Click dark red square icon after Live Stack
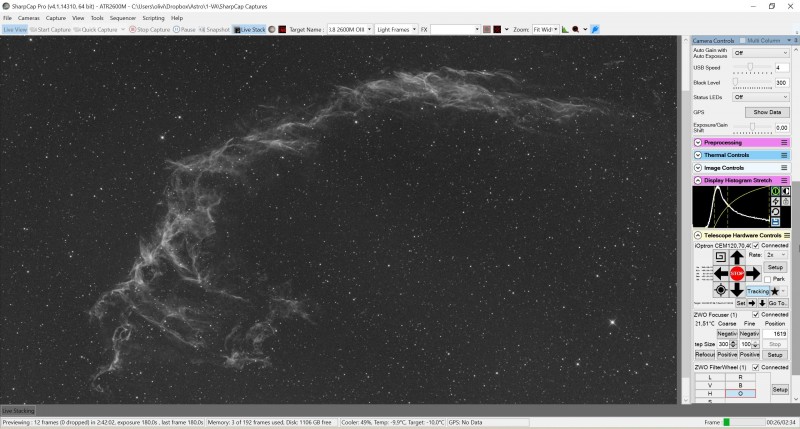This screenshot has width=800, height=429. 282,30
